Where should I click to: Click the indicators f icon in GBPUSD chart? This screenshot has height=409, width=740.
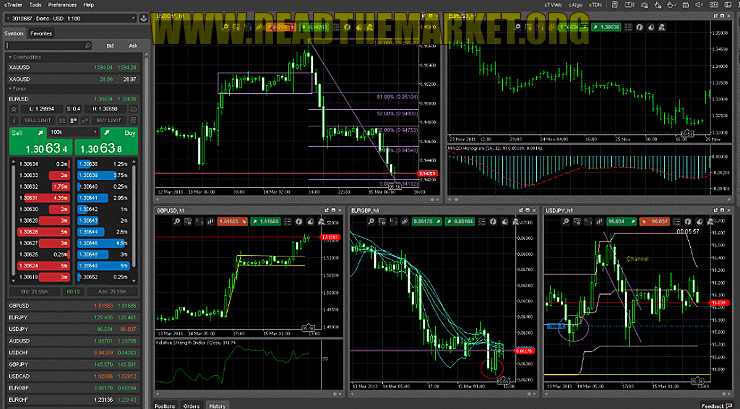tap(298, 221)
